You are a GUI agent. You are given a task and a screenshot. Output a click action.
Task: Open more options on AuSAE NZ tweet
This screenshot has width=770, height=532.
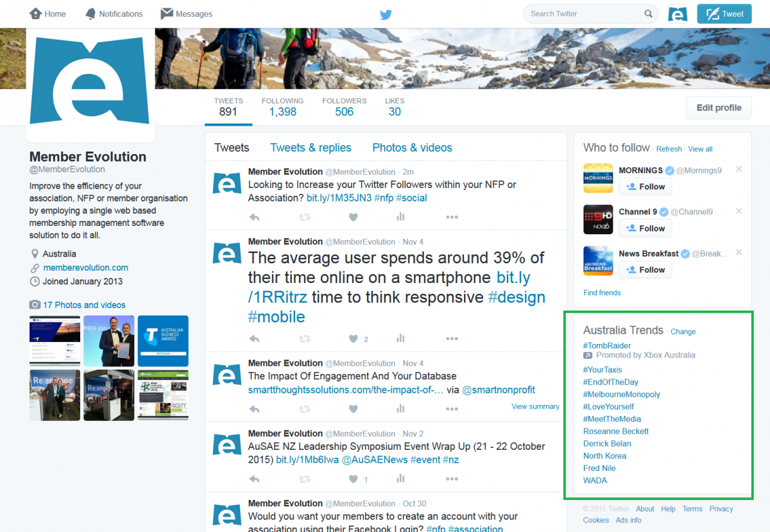[x=452, y=478]
